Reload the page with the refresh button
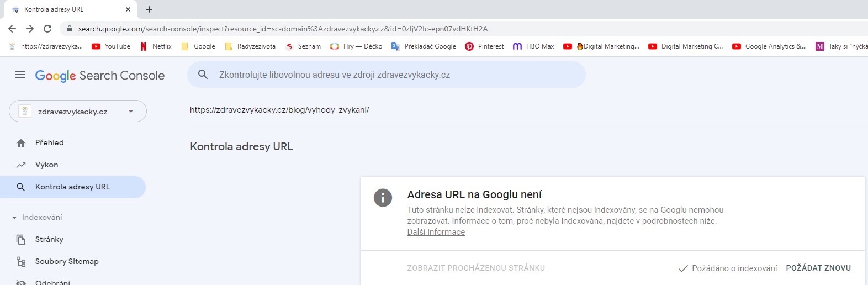The width and height of the screenshot is (868, 285). [x=47, y=29]
